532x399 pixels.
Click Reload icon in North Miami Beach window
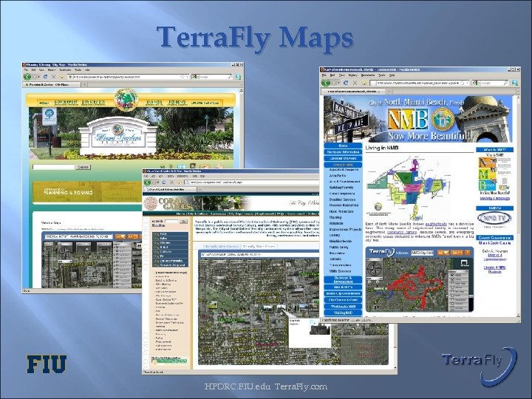pyautogui.click(x=346, y=83)
